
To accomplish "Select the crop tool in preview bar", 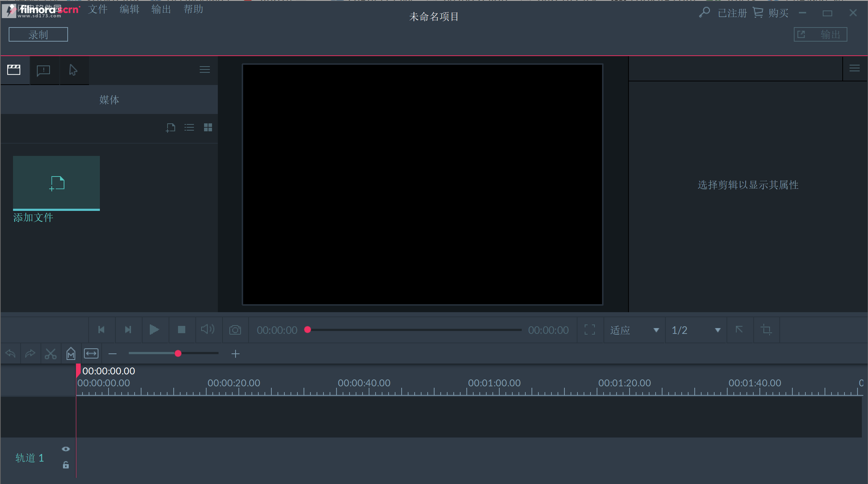I will pos(766,330).
